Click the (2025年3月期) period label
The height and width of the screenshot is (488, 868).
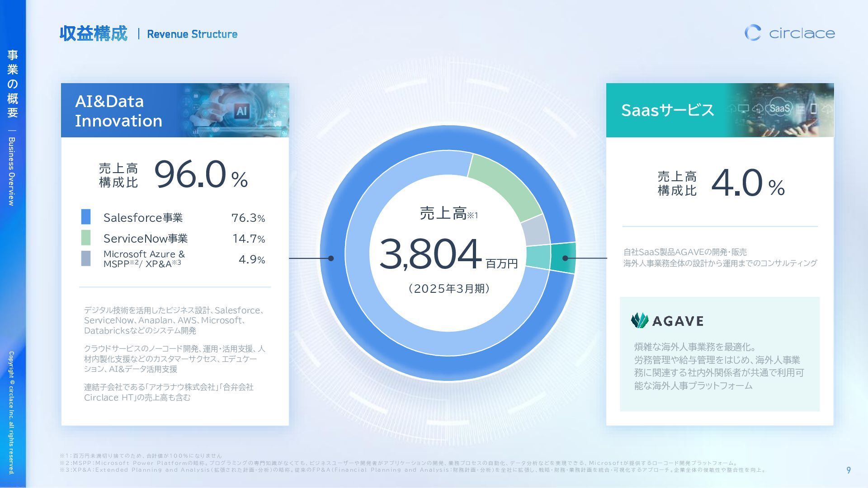[449, 289]
